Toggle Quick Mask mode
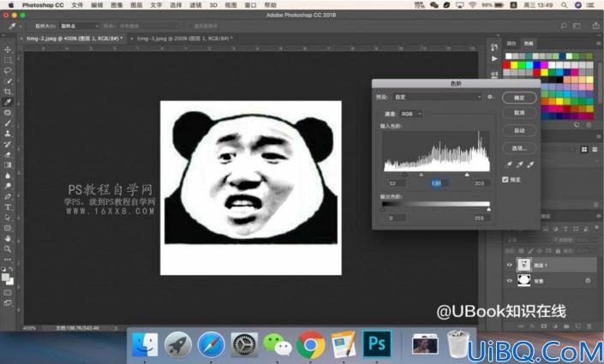The width and height of the screenshot is (604, 364). (8, 293)
